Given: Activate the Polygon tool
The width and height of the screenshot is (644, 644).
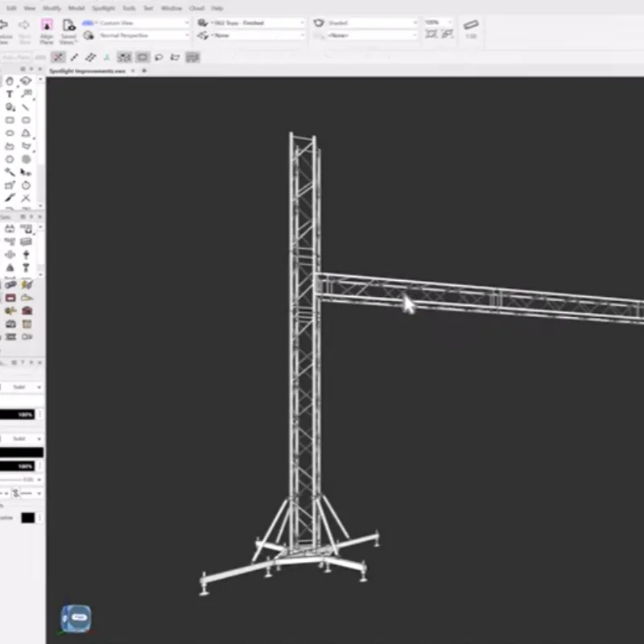Looking at the screenshot, I should 27,132.
